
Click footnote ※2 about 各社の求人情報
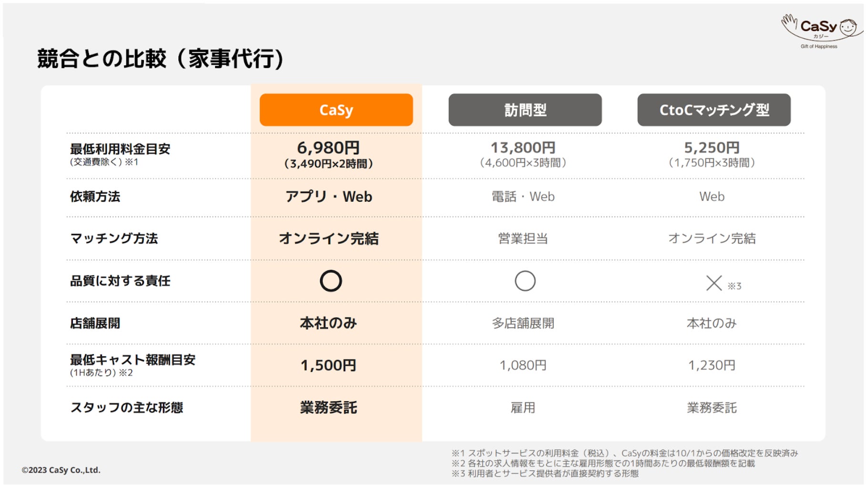(603, 463)
